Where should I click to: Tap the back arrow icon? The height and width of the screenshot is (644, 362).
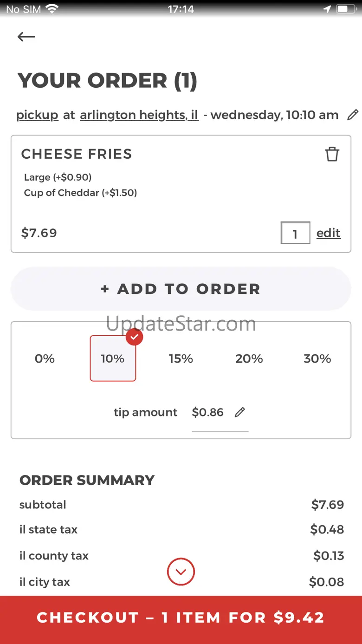(x=26, y=37)
